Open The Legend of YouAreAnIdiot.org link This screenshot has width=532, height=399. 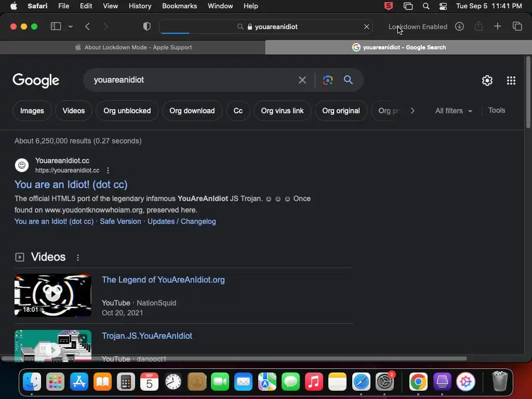tap(163, 280)
